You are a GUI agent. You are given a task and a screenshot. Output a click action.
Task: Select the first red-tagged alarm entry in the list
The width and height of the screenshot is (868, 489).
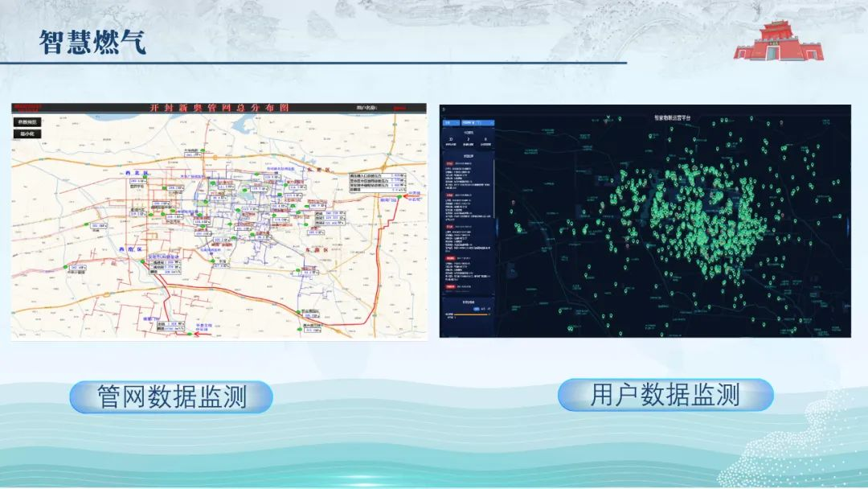(449, 162)
